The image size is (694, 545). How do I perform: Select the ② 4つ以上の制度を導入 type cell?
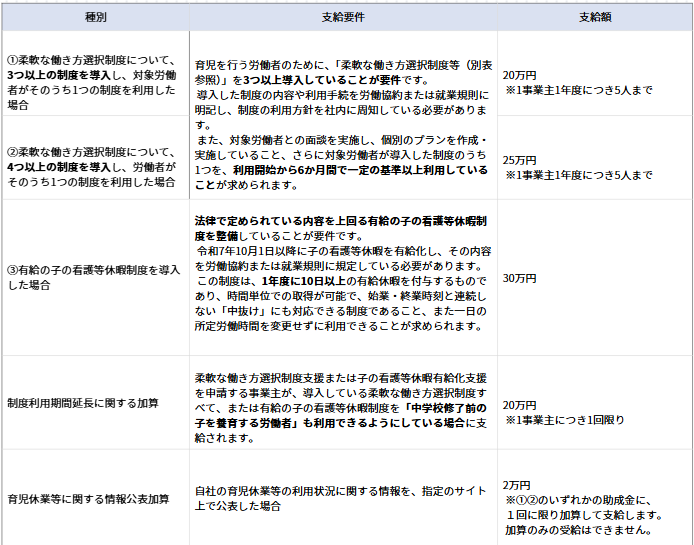(94, 164)
